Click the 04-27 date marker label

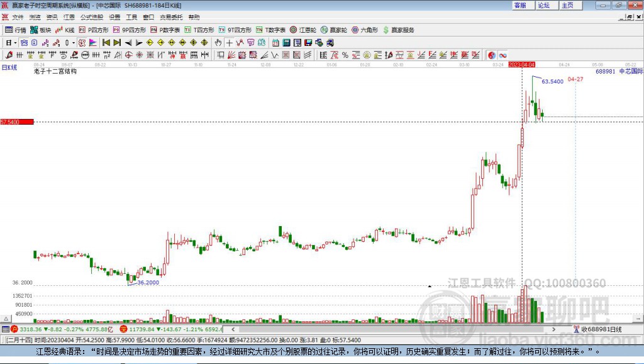click(x=575, y=79)
